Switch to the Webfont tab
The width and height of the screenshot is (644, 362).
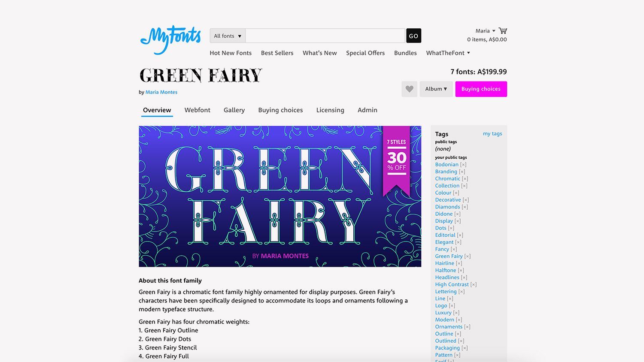tap(197, 110)
